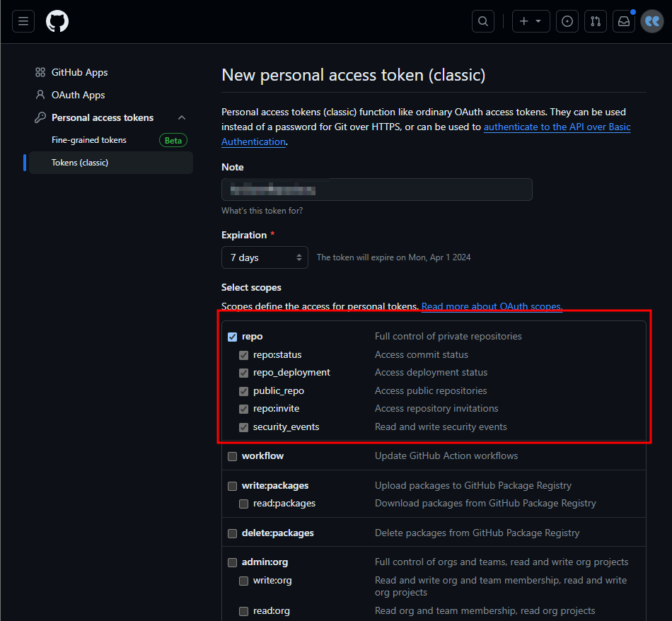Open Read more about OAuth scopes link

[492, 306]
